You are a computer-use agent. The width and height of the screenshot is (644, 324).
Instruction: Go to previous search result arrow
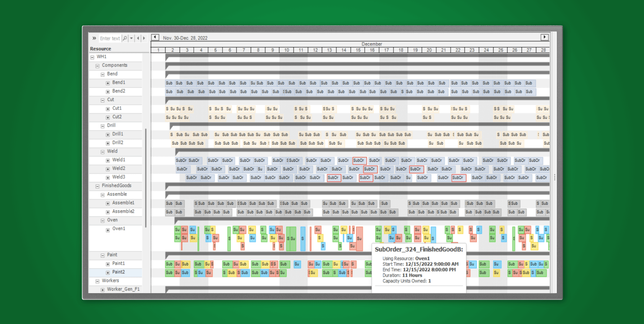coord(138,38)
